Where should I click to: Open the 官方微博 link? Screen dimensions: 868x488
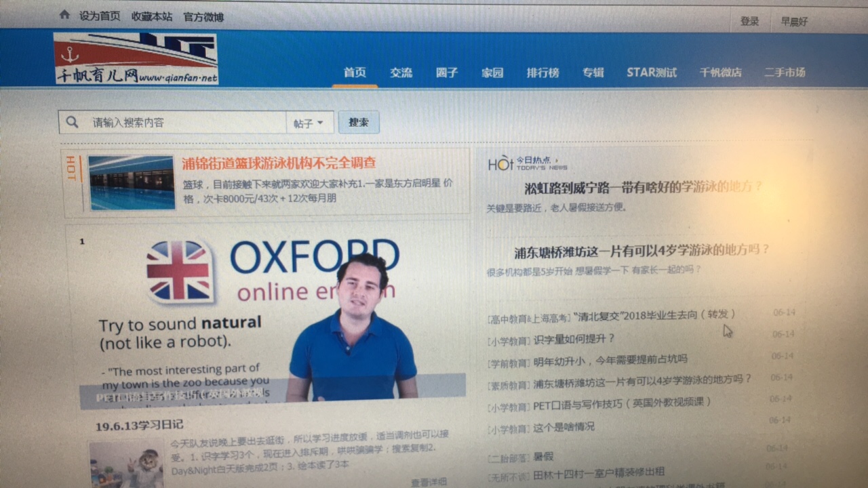coord(203,17)
